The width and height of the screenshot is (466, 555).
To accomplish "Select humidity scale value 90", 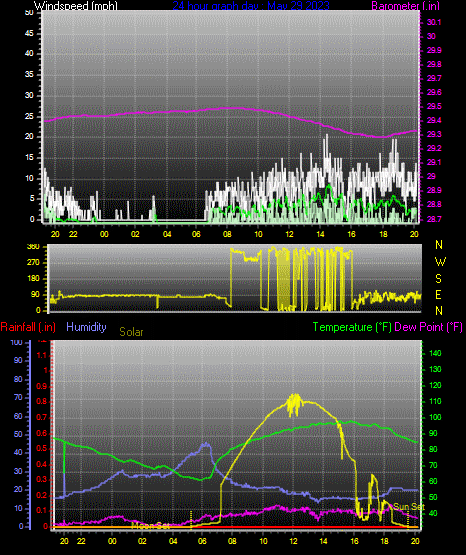I will [x=18, y=360].
